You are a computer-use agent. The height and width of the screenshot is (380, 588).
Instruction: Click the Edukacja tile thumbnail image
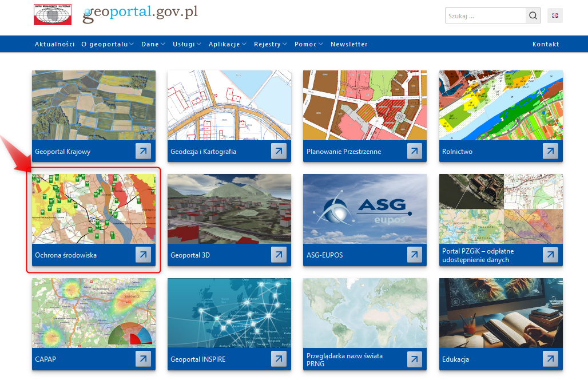coord(500,312)
